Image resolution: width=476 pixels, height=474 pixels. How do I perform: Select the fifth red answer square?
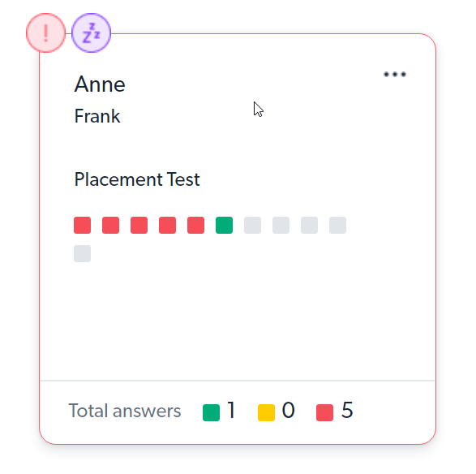click(195, 225)
